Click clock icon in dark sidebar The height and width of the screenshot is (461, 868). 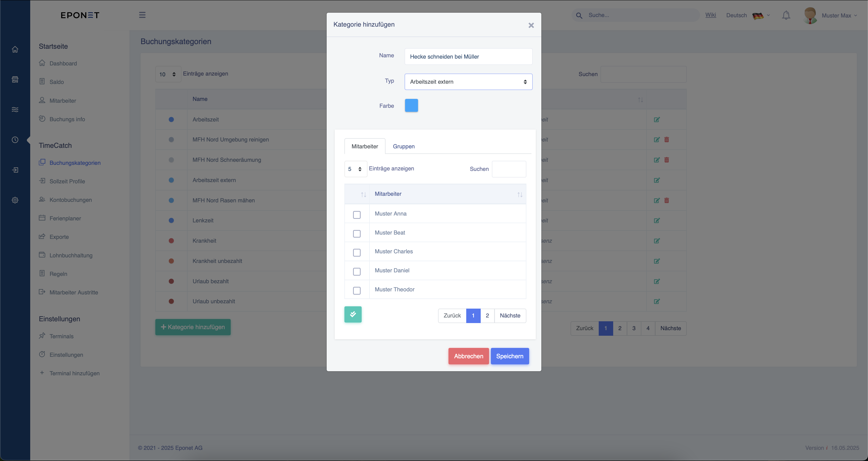[x=15, y=139]
